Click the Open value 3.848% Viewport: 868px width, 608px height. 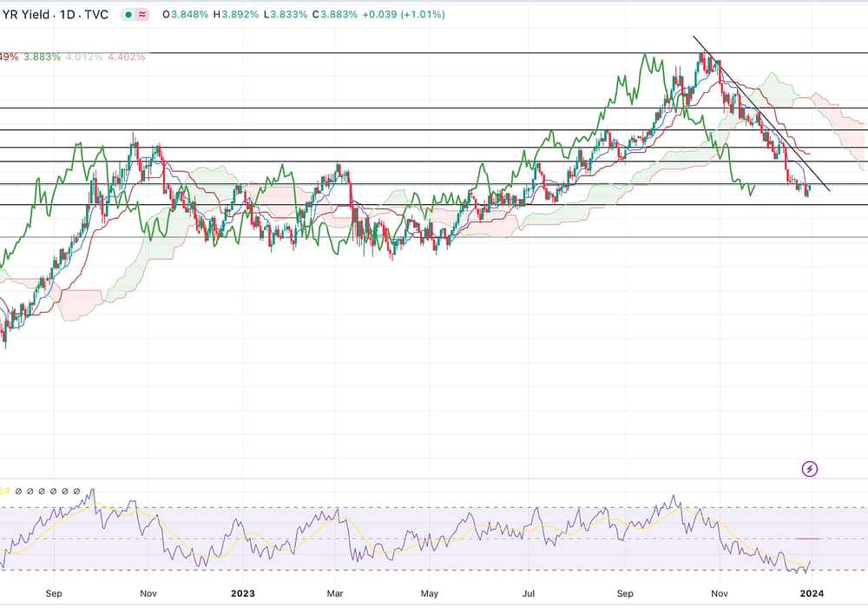[x=187, y=15]
